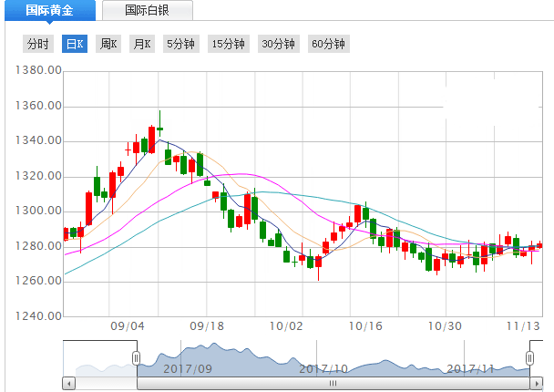Click the 2017/09 area in the navigator
The image size is (554, 392).
coord(186,368)
